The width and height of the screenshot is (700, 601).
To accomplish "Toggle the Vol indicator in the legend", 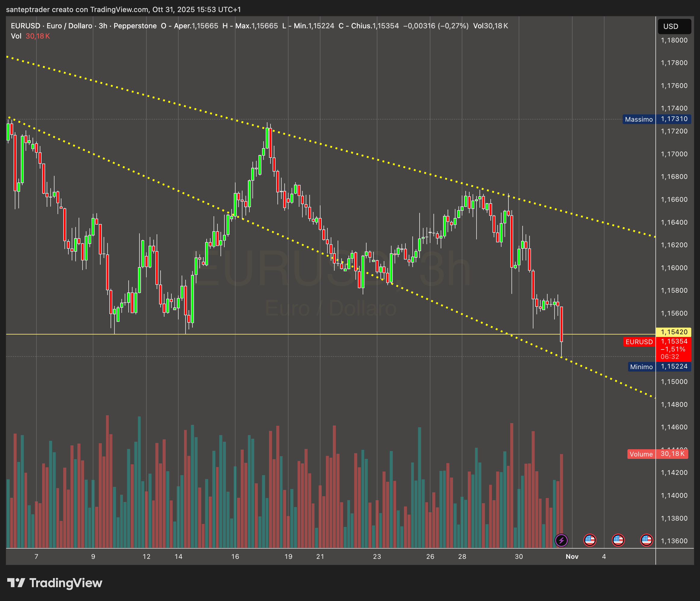I will (x=16, y=36).
